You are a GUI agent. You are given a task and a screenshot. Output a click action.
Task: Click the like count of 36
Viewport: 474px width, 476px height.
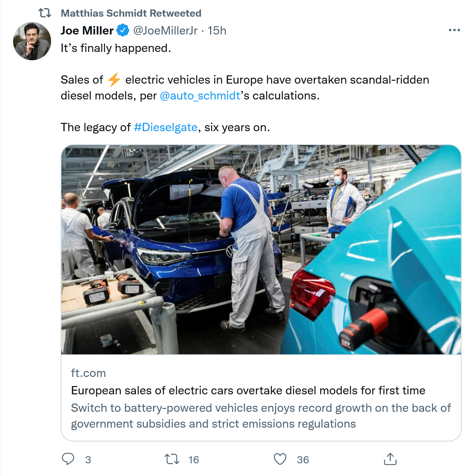click(x=303, y=460)
